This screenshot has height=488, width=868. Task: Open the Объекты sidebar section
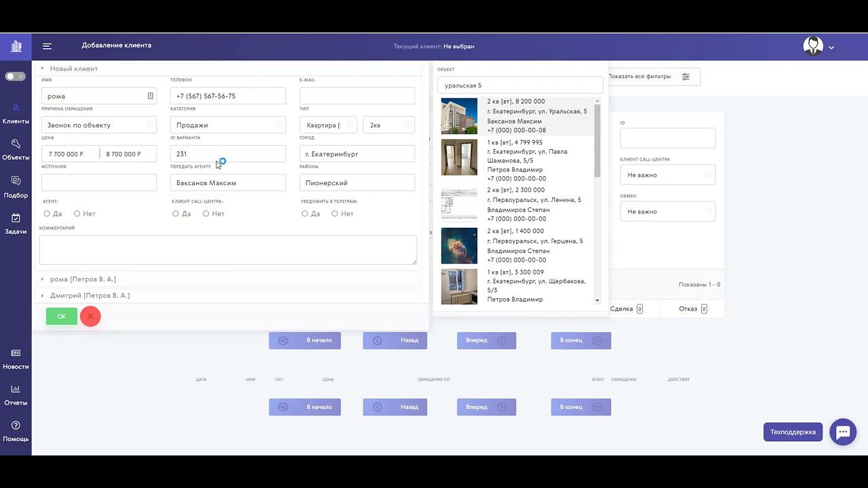point(16,150)
